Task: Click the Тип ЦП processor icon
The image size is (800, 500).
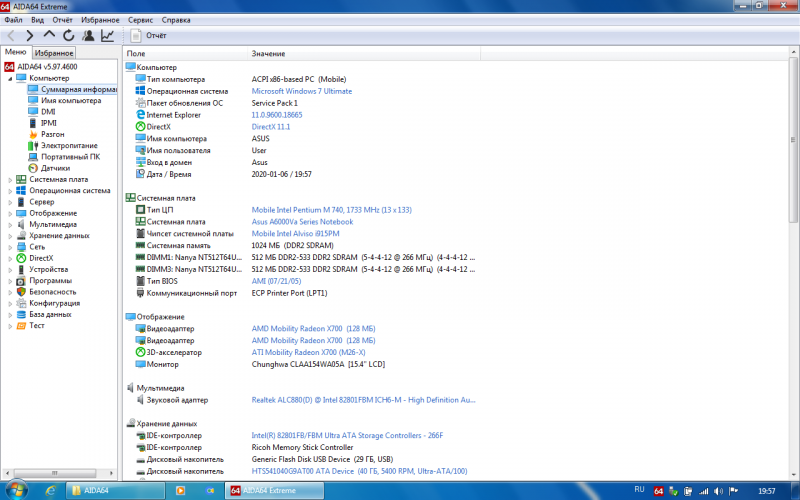Action: 140,210
